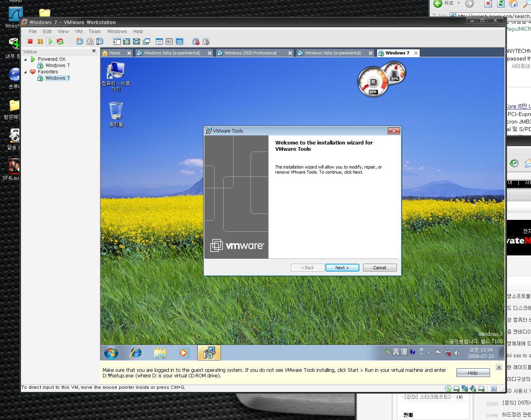531x420 pixels.
Task: Open the View menu
Action: [x=63, y=32]
